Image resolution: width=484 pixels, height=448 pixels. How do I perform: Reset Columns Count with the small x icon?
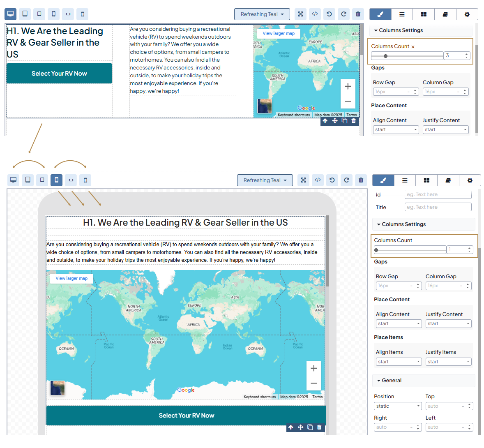click(x=413, y=47)
